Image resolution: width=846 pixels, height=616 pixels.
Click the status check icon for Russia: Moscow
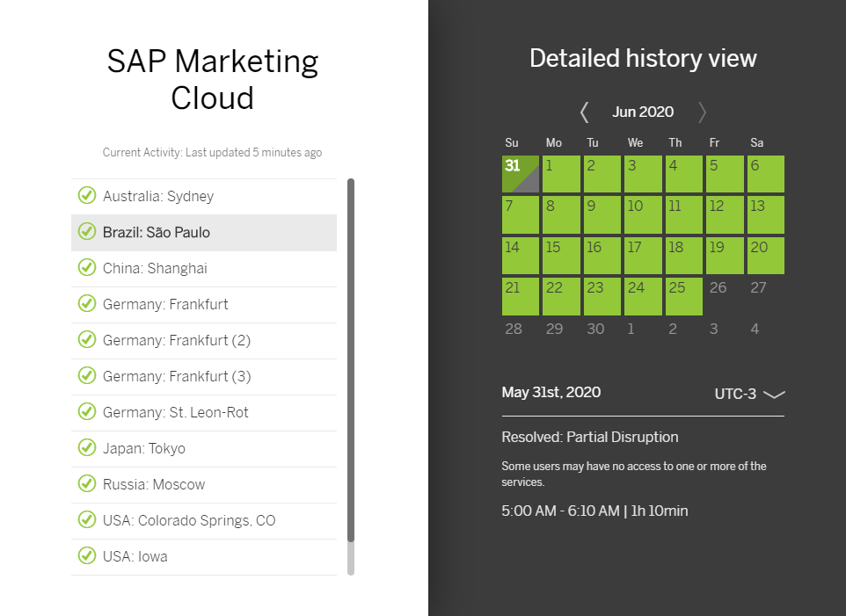[87, 483]
